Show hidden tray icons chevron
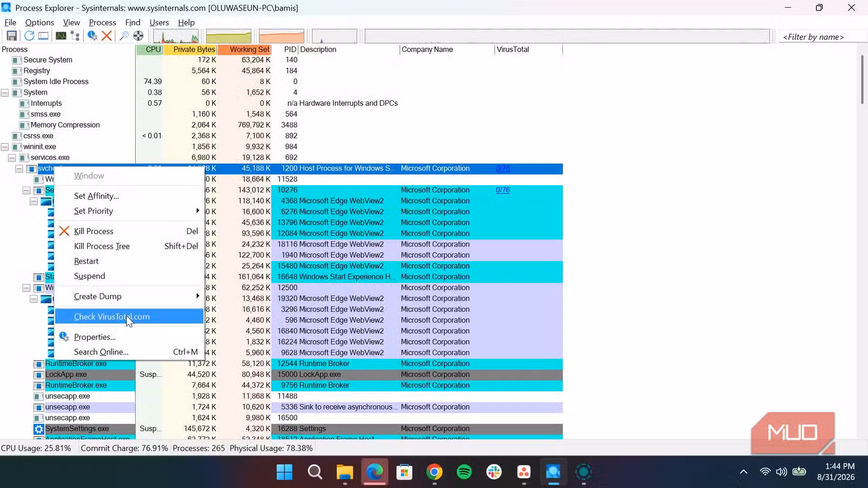 tap(743, 472)
